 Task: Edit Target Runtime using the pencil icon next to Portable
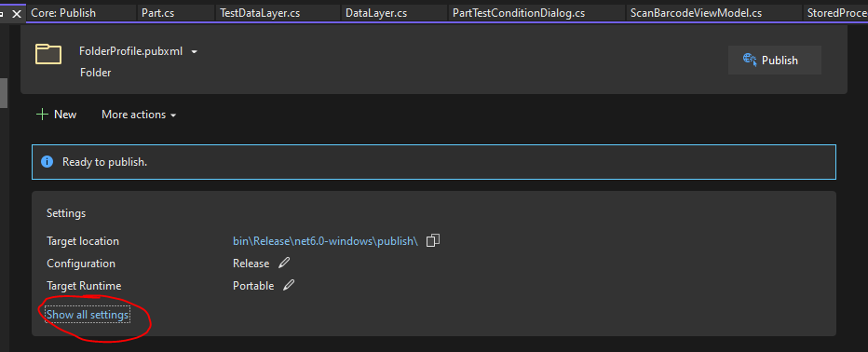tap(289, 285)
